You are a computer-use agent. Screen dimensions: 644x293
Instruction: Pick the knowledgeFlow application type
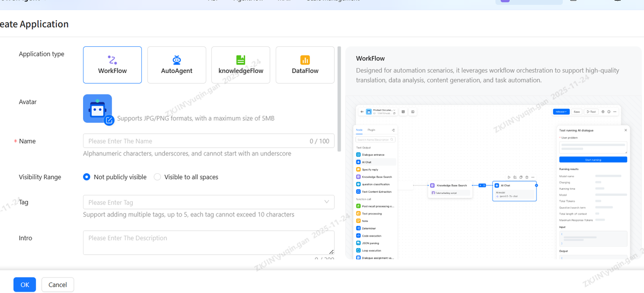click(x=240, y=65)
